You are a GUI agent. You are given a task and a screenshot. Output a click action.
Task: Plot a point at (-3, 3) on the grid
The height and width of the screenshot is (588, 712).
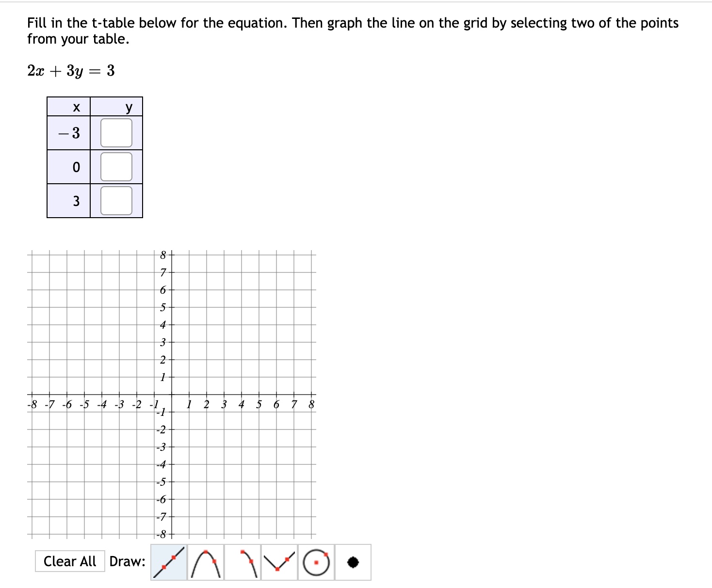pyautogui.click(x=120, y=341)
